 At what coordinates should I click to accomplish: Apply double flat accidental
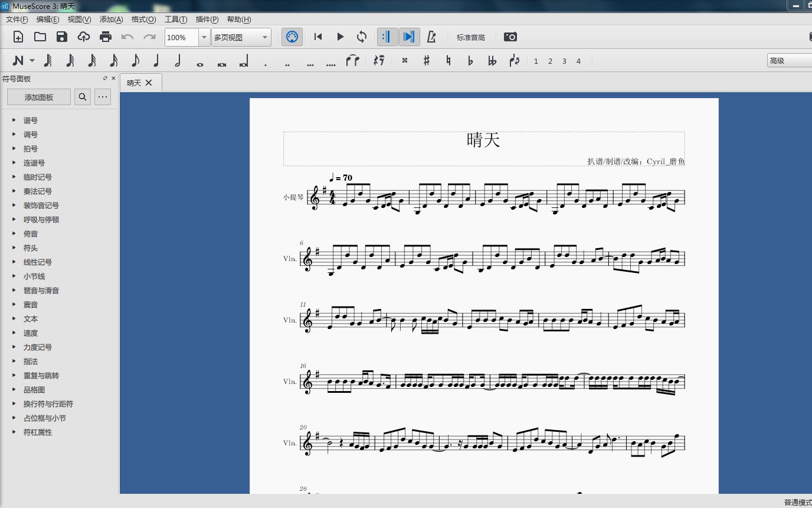pyautogui.click(x=492, y=60)
